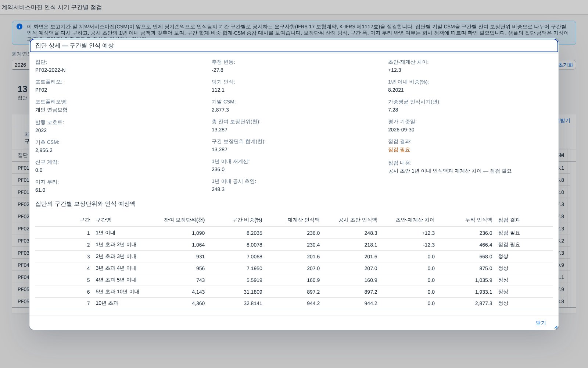Select the 2년 초과 3년 이내 row
This screenshot has height=368, width=588.
(x=294, y=256)
